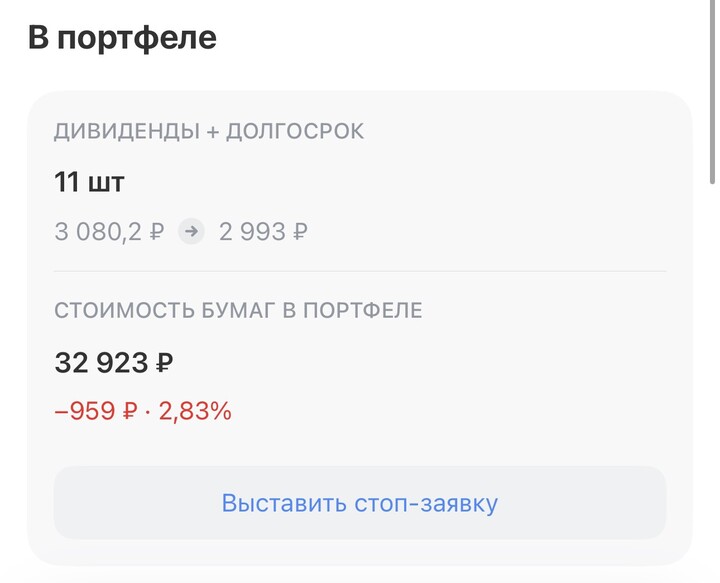
Task: Click the ruble sign after 2 993
Action: tap(299, 232)
